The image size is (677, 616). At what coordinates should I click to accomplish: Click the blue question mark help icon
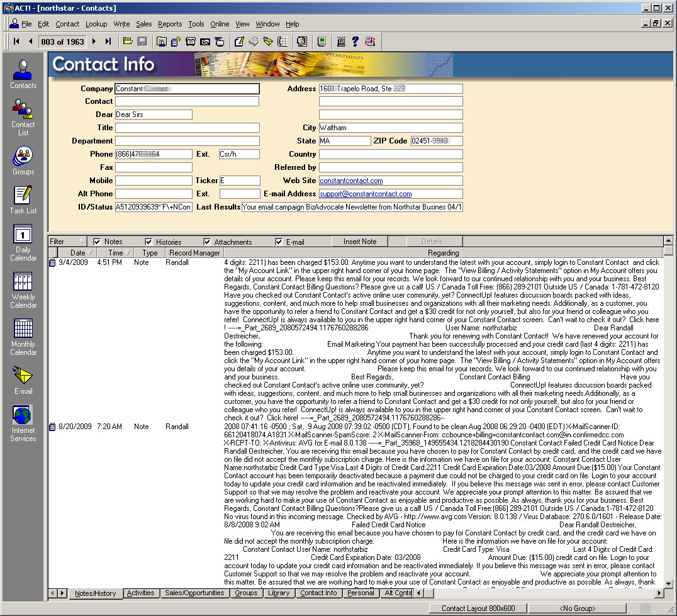click(355, 42)
